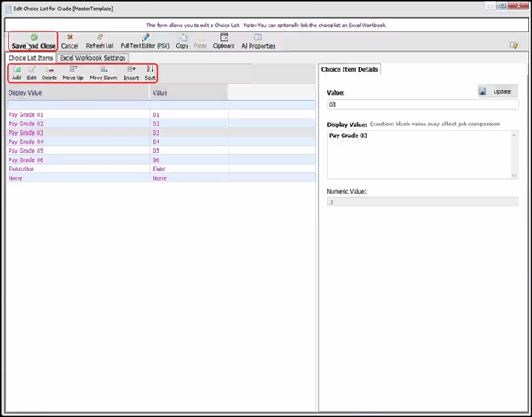532x417 pixels.
Task: Open All Properties from the toolbar
Action: coord(257,41)
